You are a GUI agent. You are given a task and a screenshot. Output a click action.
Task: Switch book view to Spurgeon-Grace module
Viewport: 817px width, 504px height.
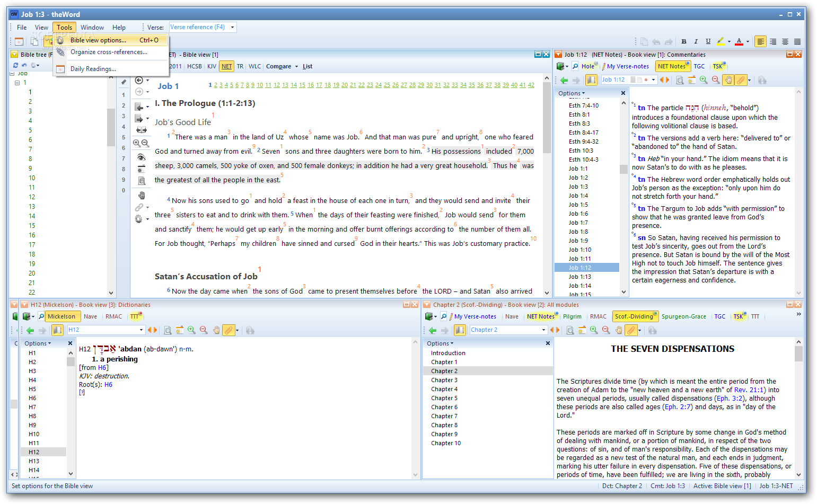(684, 316)
